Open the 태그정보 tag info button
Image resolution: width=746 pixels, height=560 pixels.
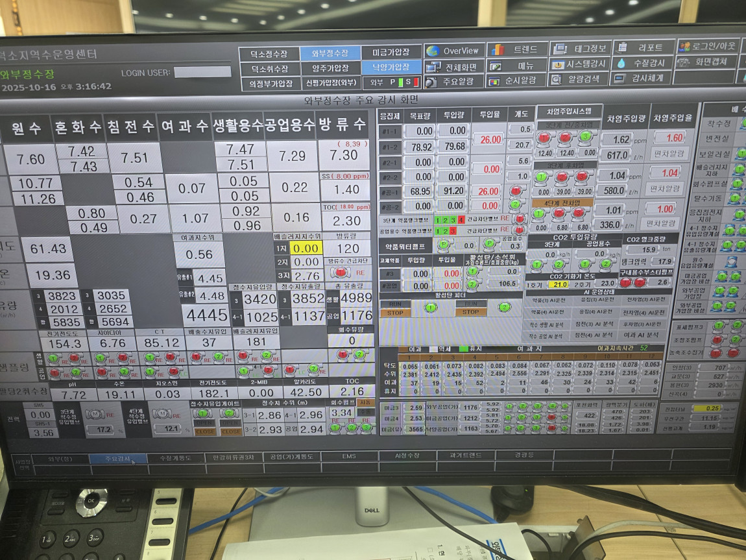581,49
